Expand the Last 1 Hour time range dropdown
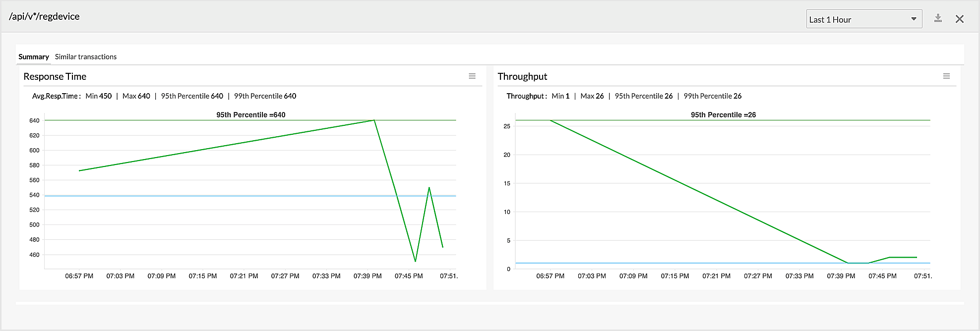Image resolution: width=980 pixels, height=331 pixels. 864,19
